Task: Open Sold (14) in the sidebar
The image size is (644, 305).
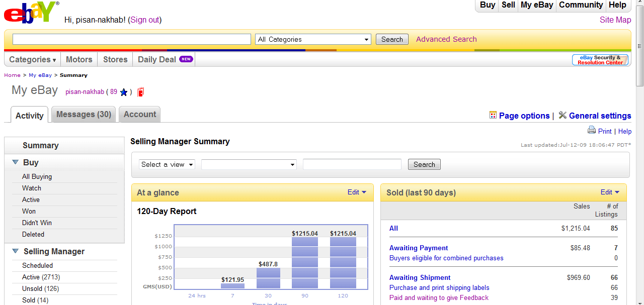Action: 35,300
